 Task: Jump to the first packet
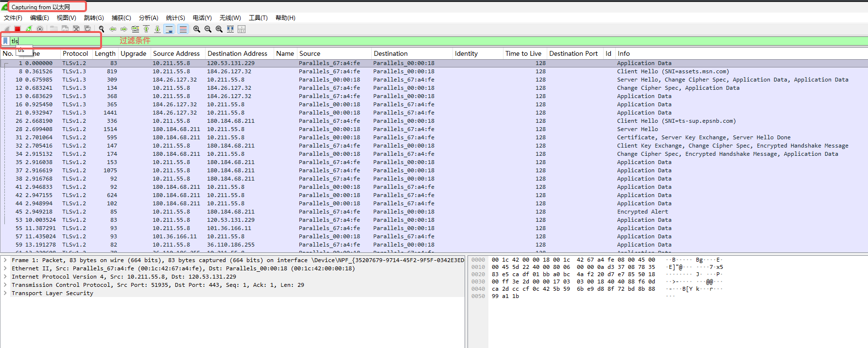click(146, 29)
